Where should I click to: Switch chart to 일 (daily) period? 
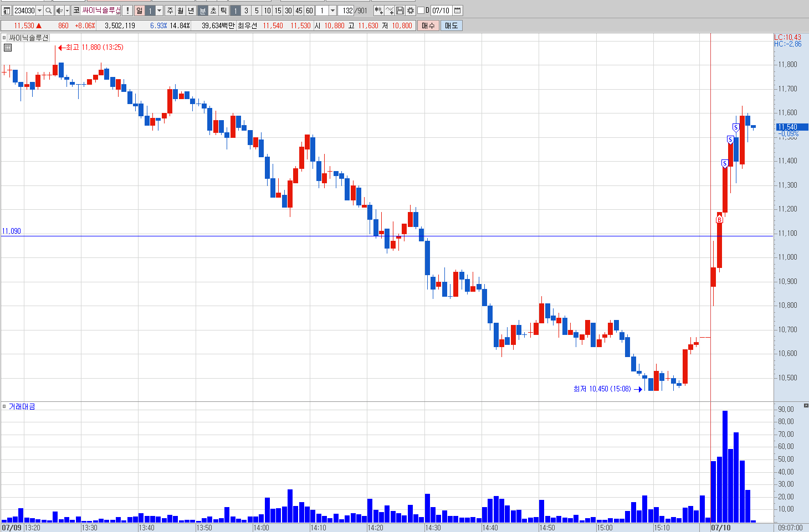(139, 11)
